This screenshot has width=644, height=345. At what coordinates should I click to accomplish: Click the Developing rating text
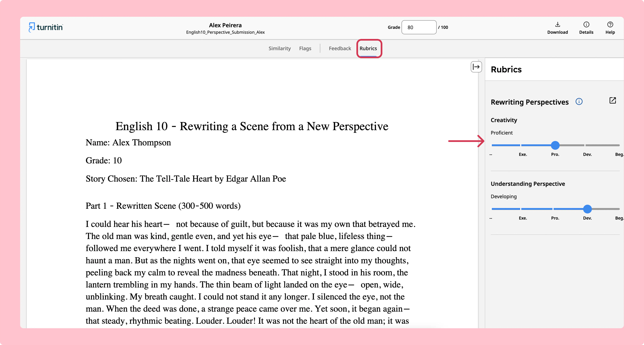[x=504, y=196]
